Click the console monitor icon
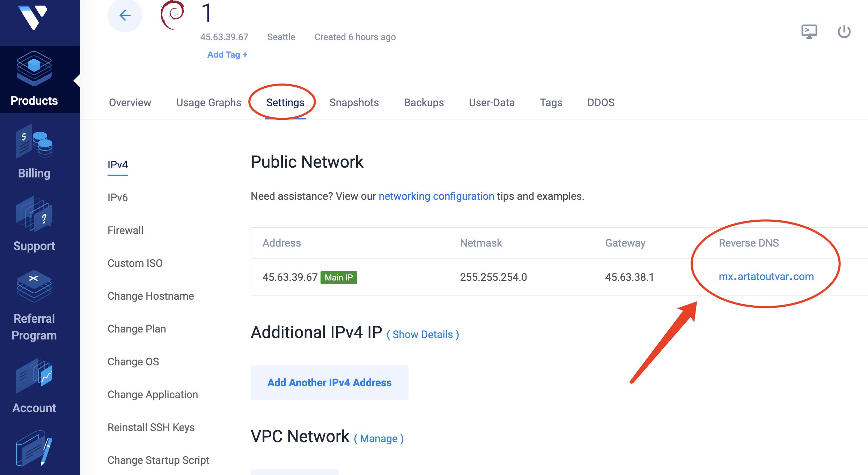The height and width of the screenshot is (475, 868). (810, 31)
